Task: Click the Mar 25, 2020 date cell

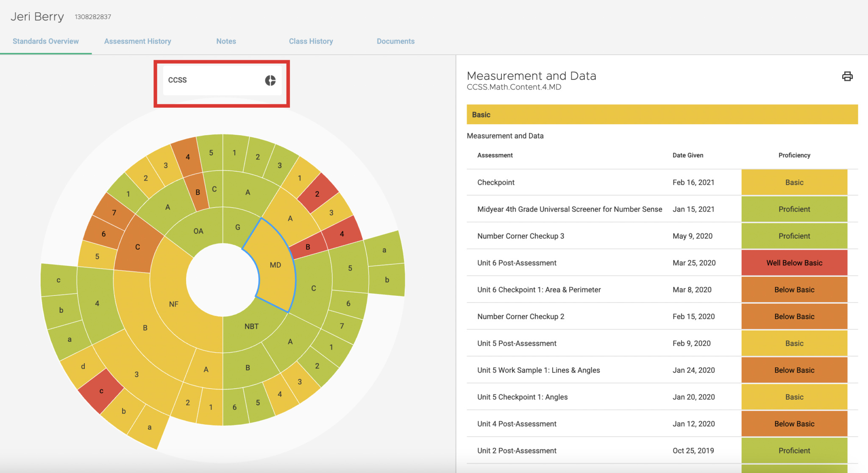Action: point(694,263)
